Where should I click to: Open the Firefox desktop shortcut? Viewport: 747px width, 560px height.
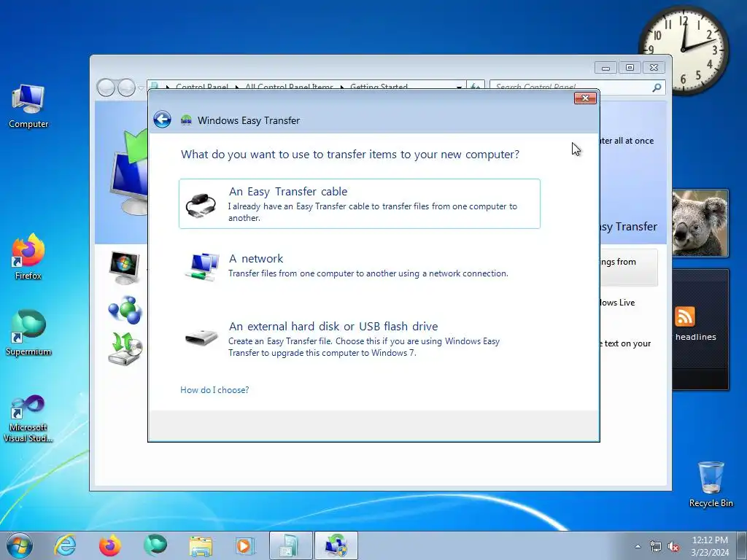pyautogui.click(x=28, y=256)
